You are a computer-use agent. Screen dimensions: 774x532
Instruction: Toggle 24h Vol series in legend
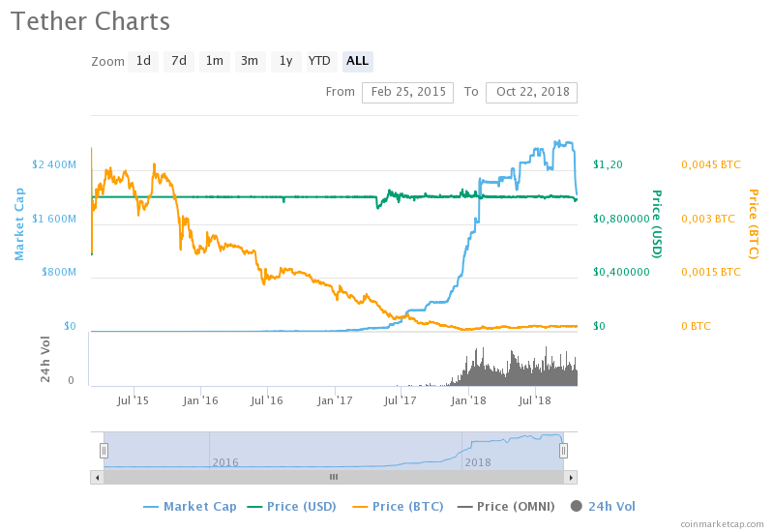coord(603,507)
